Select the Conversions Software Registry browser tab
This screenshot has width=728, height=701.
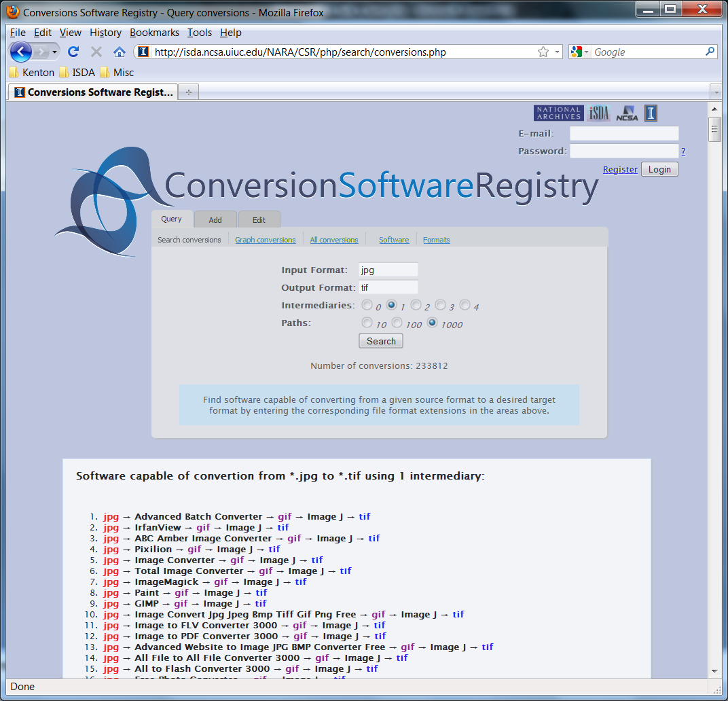click(x=93, y=92)
